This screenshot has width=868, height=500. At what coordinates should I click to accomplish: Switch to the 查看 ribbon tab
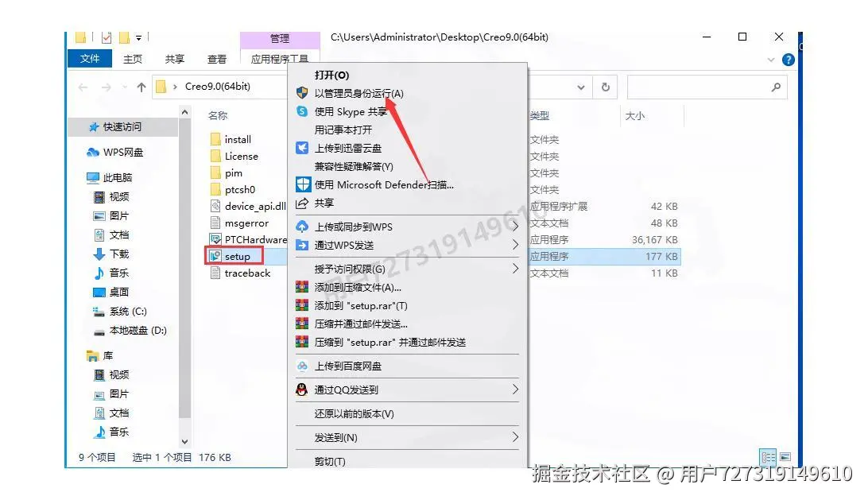pyautogui.click(x=217, y=58)
